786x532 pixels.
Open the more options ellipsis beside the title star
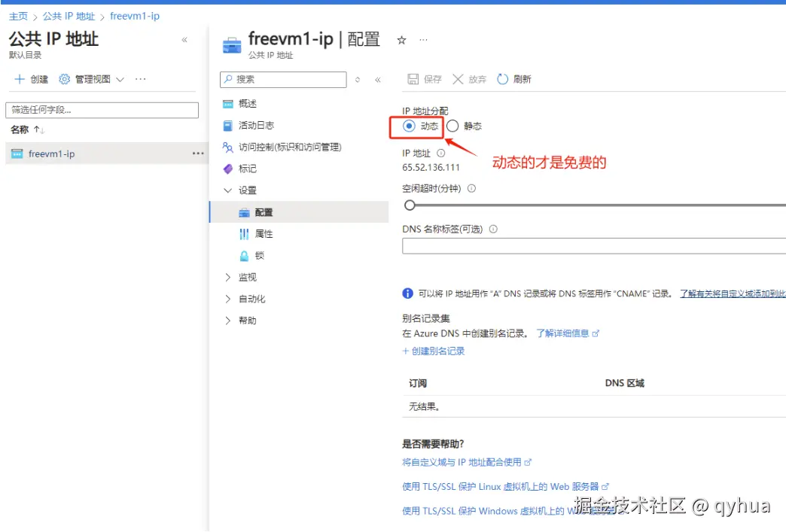click(x=424, y=40)
